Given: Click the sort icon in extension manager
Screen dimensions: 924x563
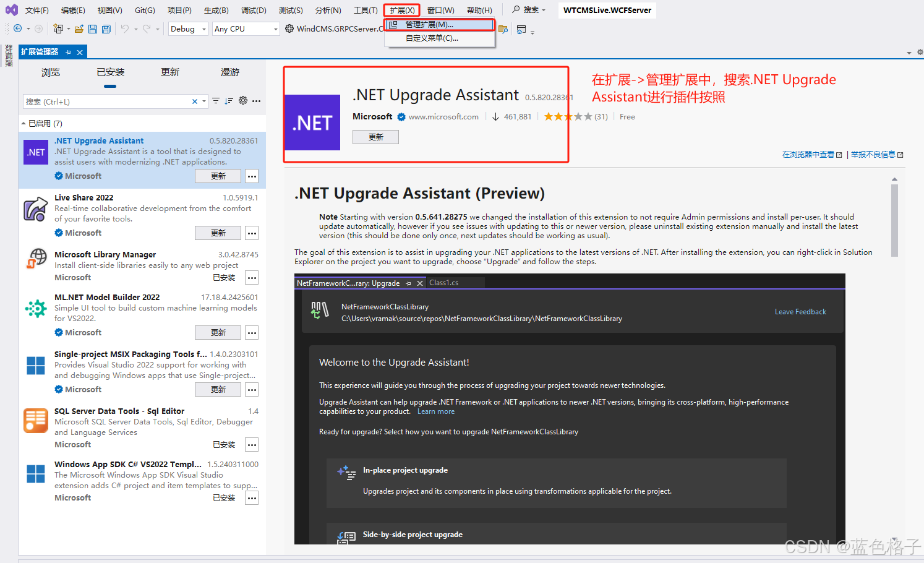Looking at the screenshot, I should [229, 101].
